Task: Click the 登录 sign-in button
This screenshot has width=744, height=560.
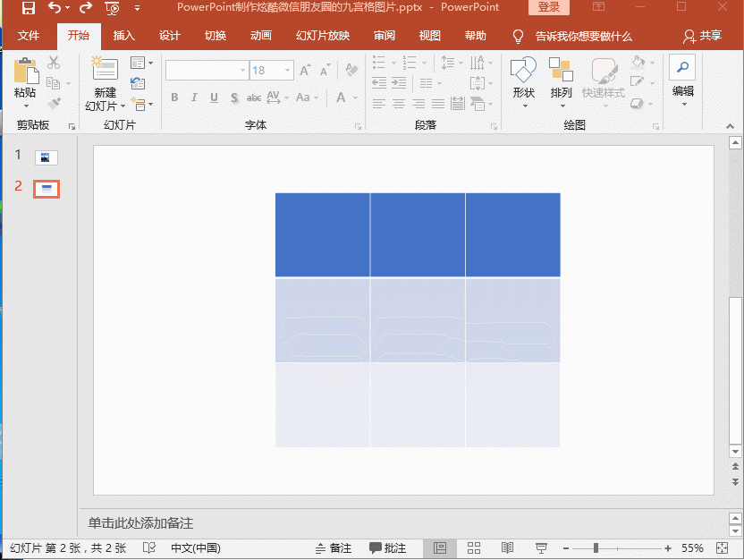Action: 549,7
